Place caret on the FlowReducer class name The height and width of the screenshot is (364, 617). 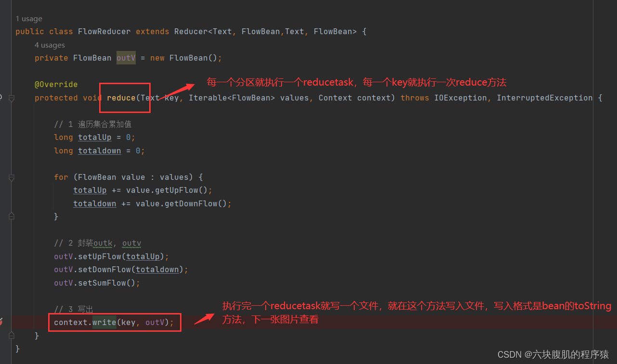click(x=104, y=32)
